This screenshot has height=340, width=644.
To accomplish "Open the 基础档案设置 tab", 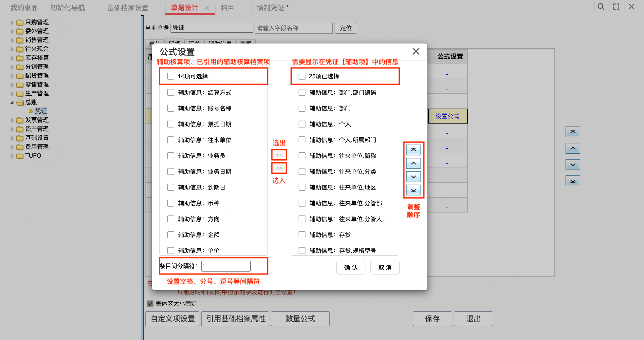I will coord(128,7).
